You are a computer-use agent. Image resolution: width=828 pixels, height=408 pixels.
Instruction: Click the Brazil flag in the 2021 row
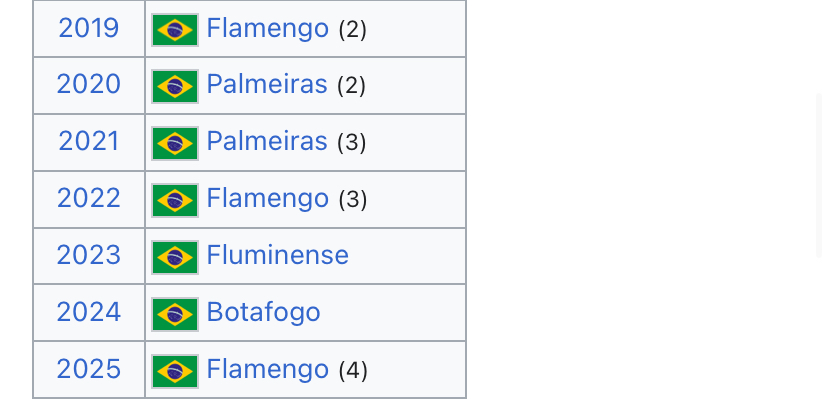(x=175, y=143)
